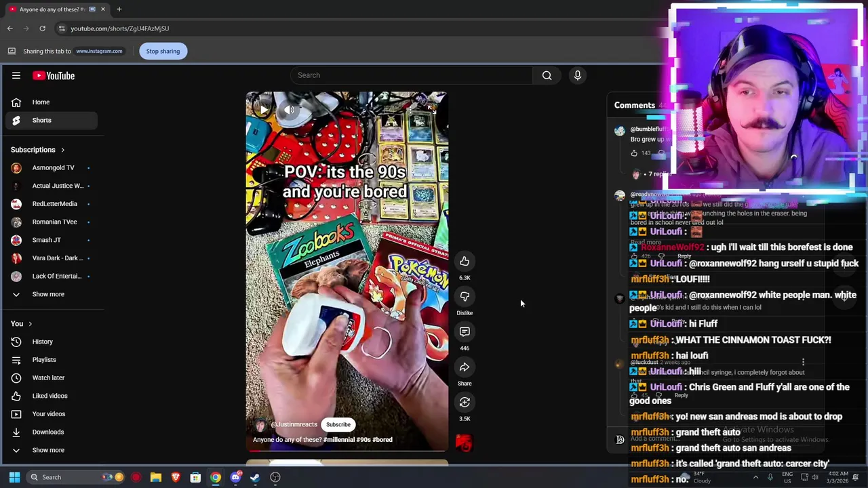Open a new browser tab
The height and width of the screenshot is (488, 868).
click(x=119, y=9)
